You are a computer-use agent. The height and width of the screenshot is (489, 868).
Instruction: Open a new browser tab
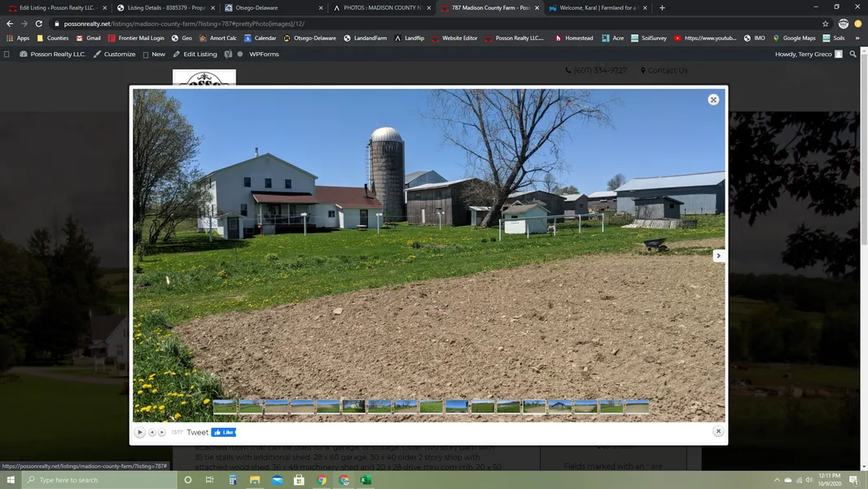(x=662, y=8)
